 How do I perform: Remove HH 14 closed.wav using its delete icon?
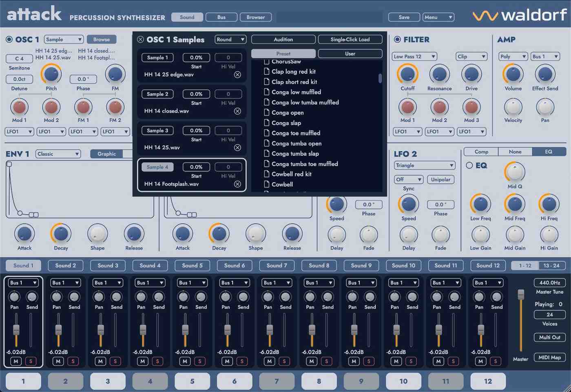(x=238, y=111)
